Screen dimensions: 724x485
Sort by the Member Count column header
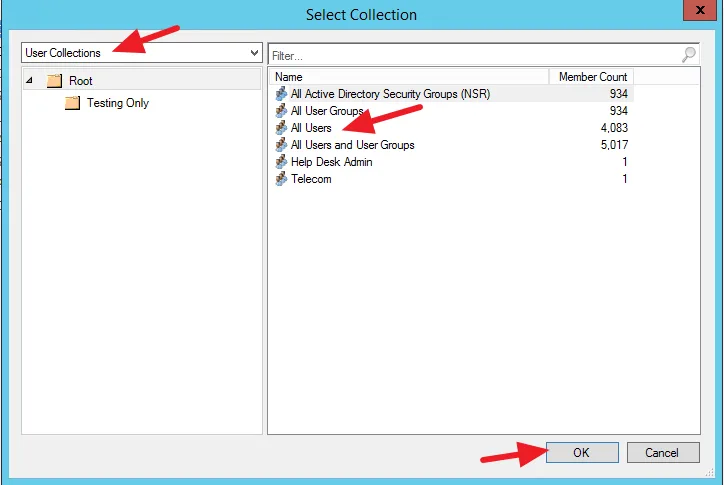pyautogui.click(x=592, y=77)
